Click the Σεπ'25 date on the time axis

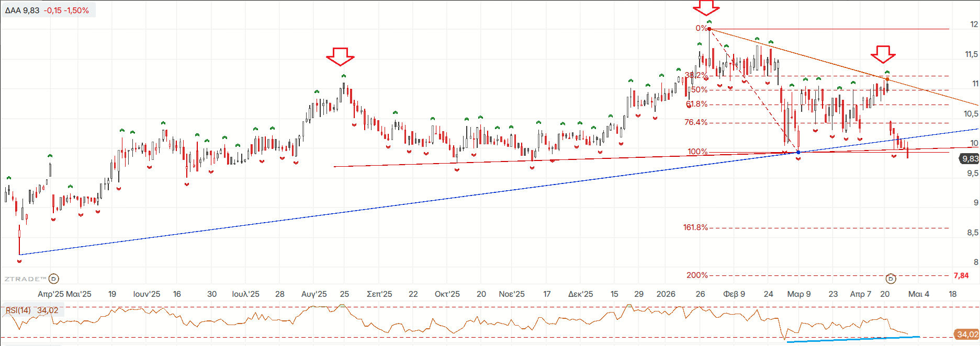[x=379, y=294]
